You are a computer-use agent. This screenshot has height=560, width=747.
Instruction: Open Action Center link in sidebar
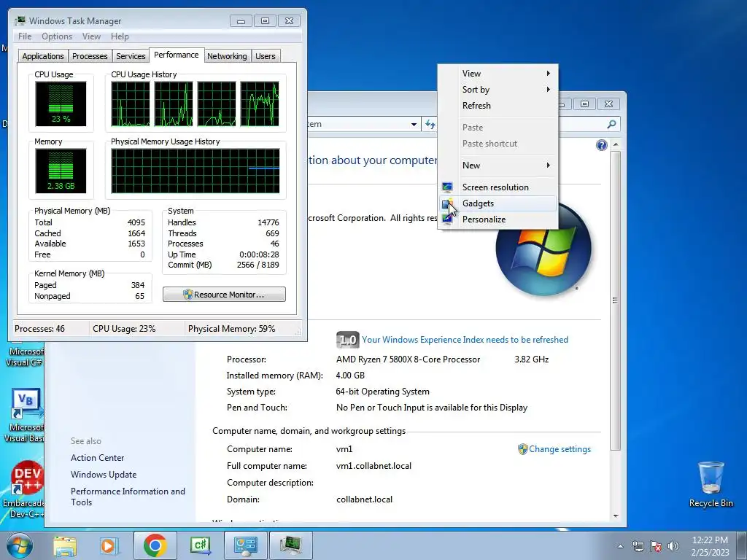97,458
